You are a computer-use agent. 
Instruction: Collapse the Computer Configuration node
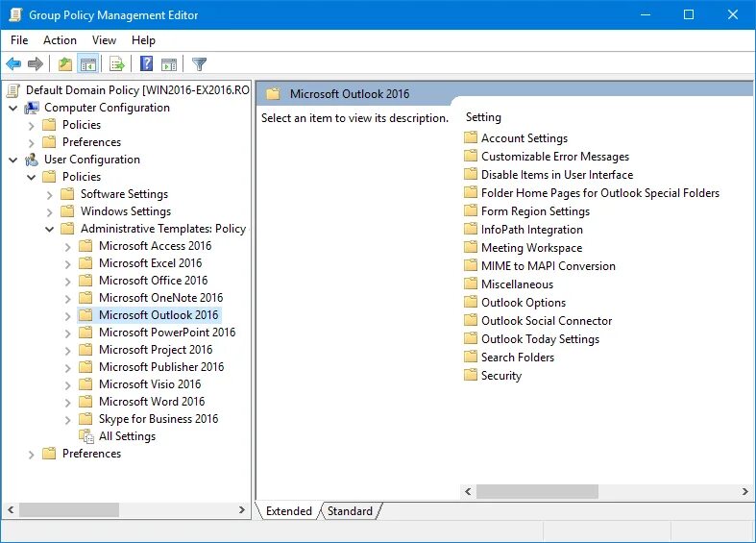click(13, 108)
